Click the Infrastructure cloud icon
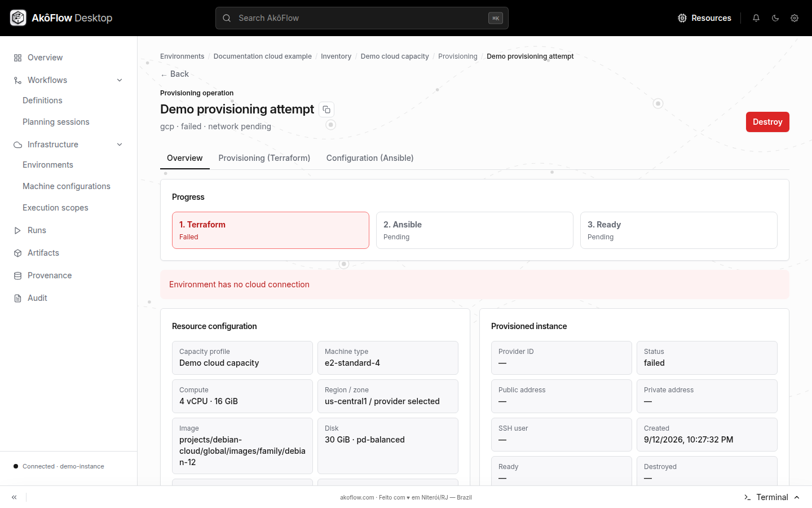This screenshot has height=508, width=812. pos(18,144)
